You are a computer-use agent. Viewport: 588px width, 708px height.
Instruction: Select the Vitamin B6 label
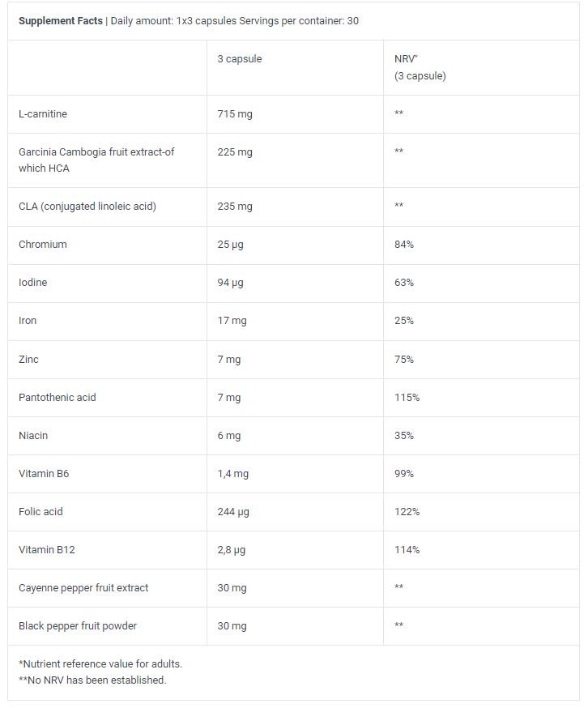click(44, 474)
